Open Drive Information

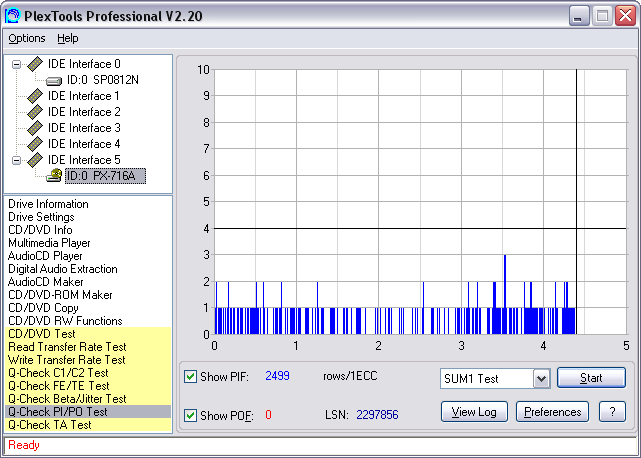tap(48, 204)
